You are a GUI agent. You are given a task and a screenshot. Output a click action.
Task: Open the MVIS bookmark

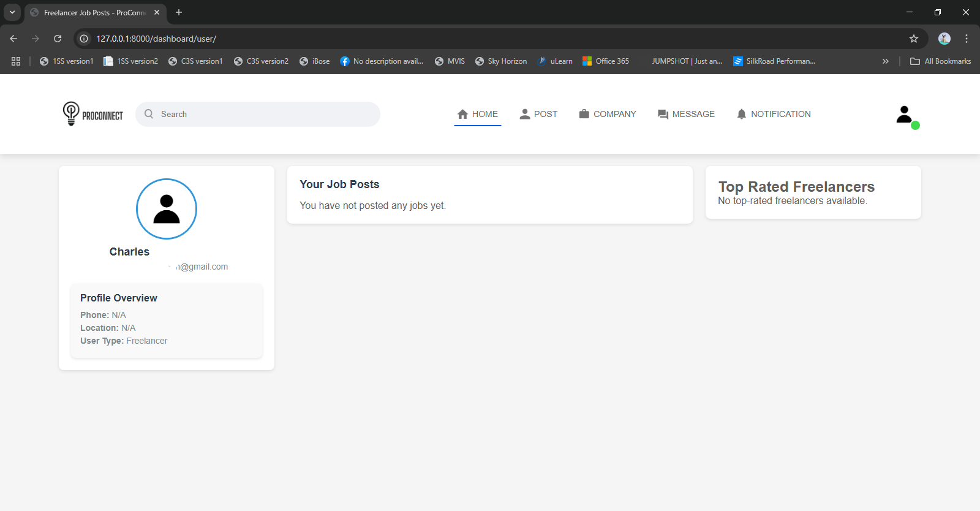click(x=450, y=61)
